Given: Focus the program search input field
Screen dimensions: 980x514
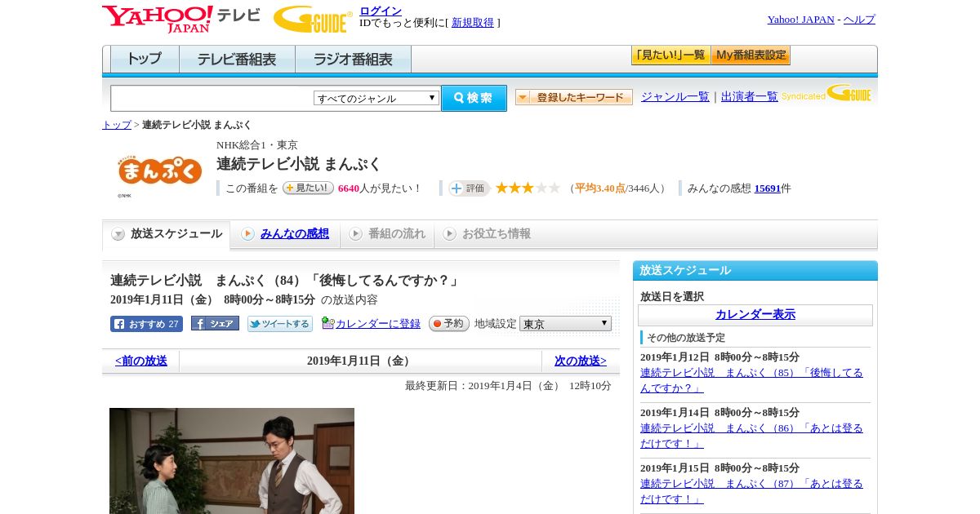Looking at the screenshot, I should coord(212,98).
